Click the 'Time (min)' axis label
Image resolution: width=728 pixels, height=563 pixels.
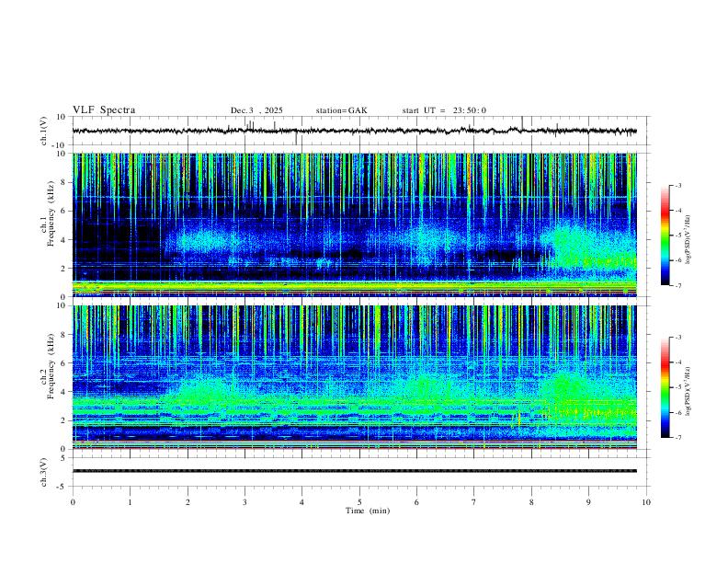coord(368,511)
